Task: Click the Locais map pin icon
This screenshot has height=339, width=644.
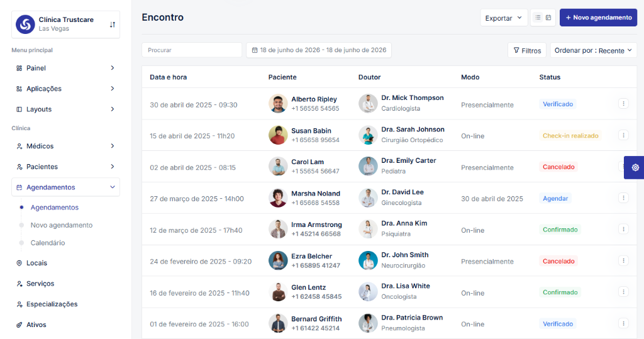Action: pos(19,263)
